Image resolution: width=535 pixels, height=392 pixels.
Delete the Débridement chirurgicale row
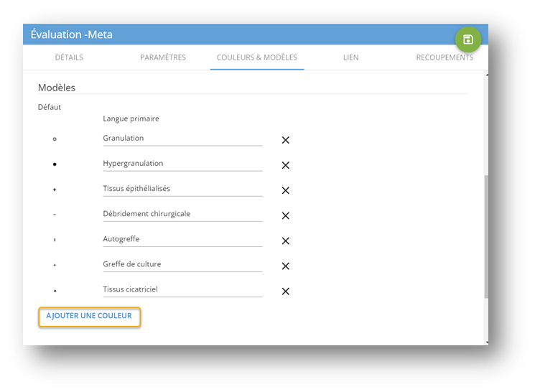[285, 215]
